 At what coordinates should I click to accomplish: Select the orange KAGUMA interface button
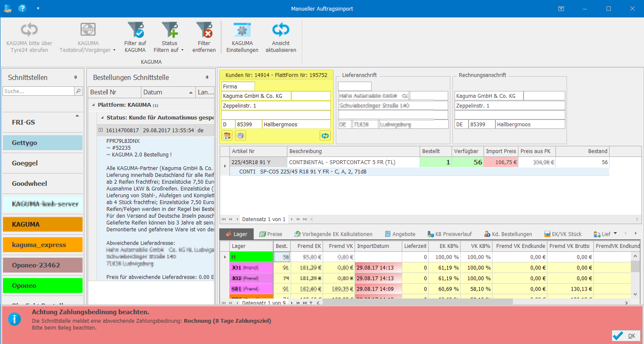43,225
